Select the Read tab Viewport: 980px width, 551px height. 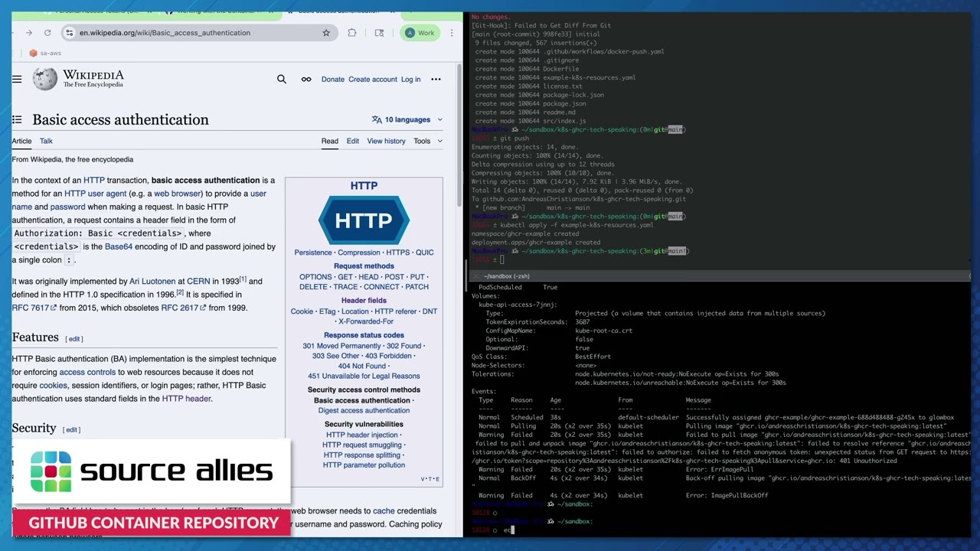click(x=330, y=141)
